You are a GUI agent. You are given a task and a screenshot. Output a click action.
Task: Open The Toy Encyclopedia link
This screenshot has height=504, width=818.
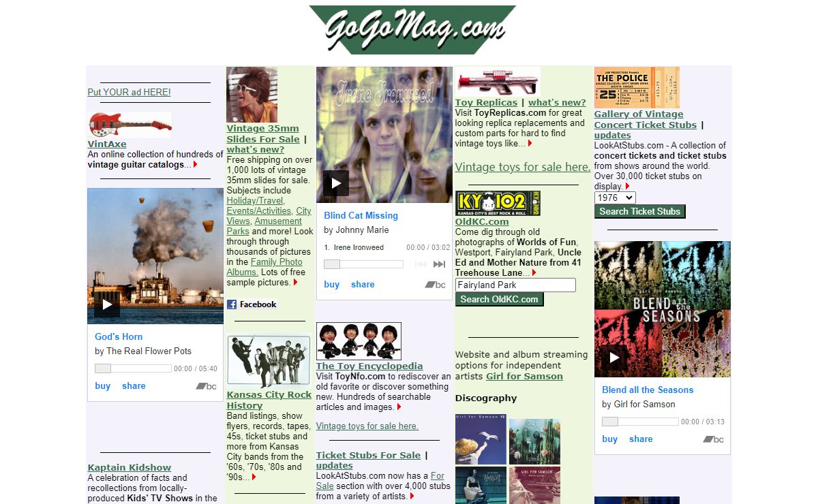coord(369,366)
